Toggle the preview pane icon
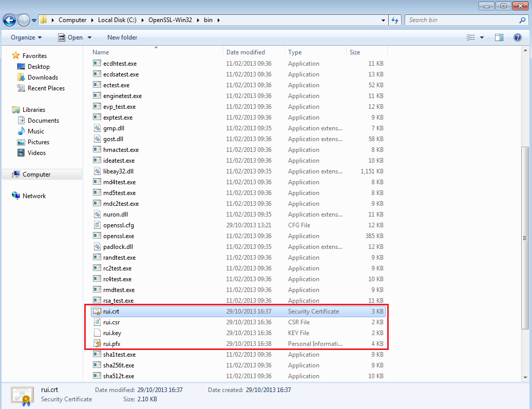Viewport: 532px width, 409px height. [499, 37]
